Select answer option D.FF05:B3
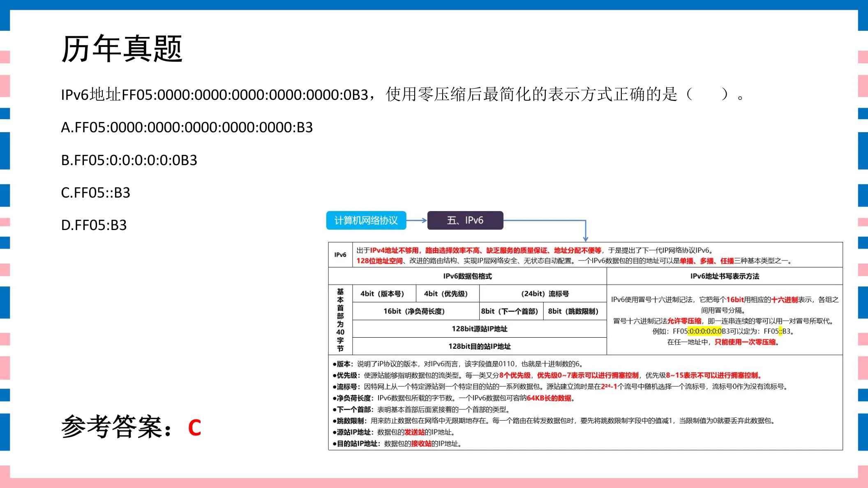Viewport: 868px width, 488px height. click(94, 225)
